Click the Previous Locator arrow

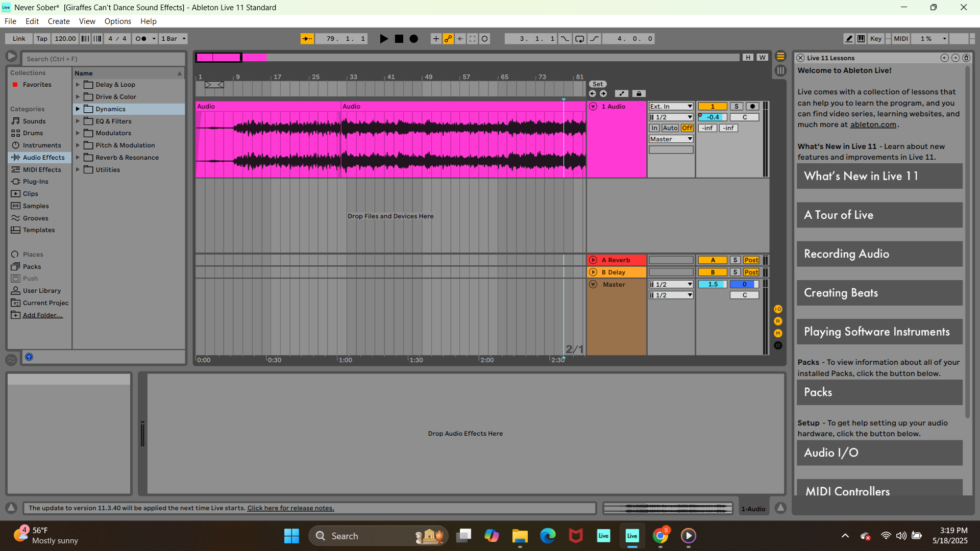coord(593,94)
